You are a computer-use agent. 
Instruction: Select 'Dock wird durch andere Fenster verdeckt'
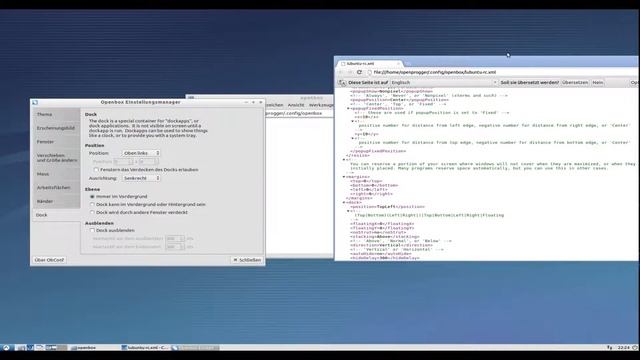point(92,213)
